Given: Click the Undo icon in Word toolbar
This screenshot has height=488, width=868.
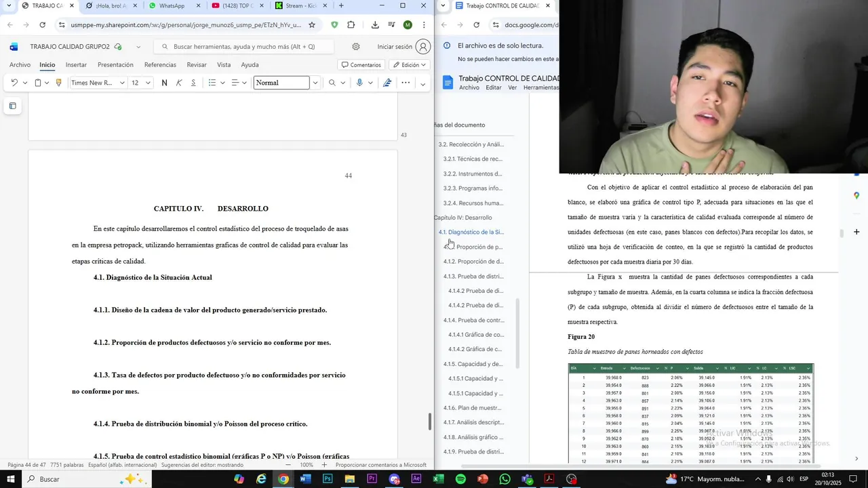Looking at the screenshot, I should click(x=14, y=83).
